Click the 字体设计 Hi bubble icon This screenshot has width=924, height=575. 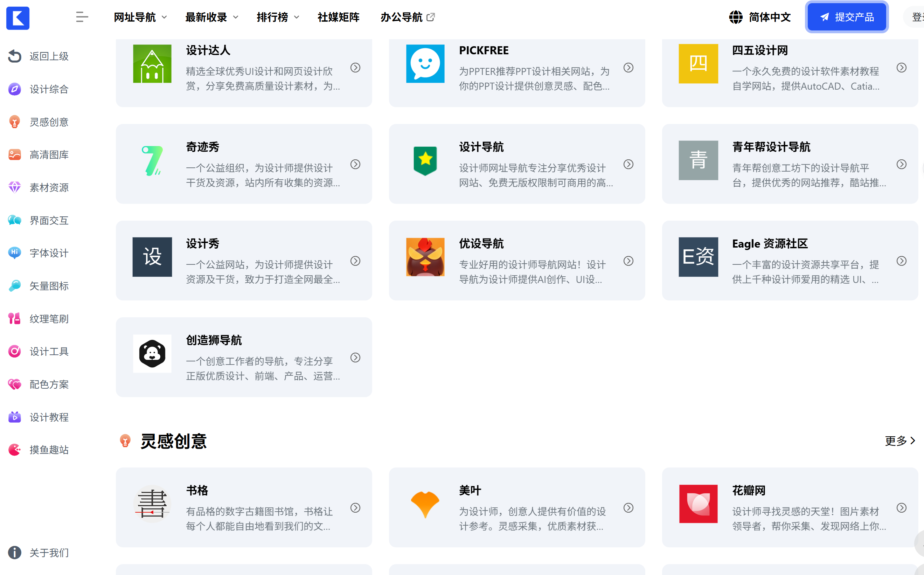click(14, 253)
